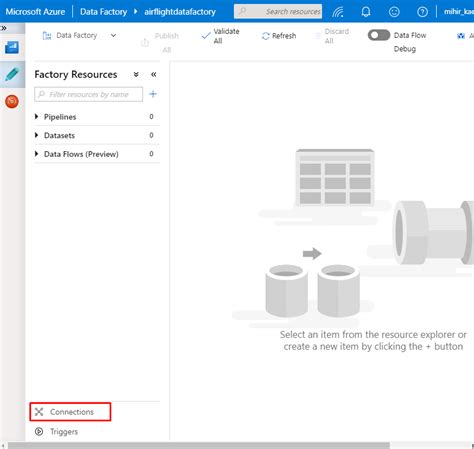The height and width of the screenshot is (449, 474).
Task: Click the user account name mihir
Action: pyautogui.click(x=459, y=12)
